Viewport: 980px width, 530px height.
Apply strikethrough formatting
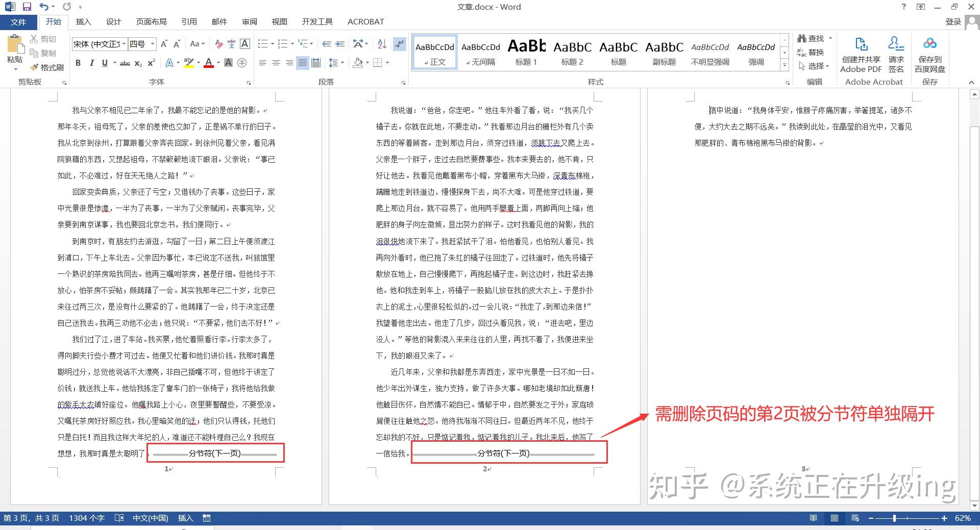click(x=125, y=63)
